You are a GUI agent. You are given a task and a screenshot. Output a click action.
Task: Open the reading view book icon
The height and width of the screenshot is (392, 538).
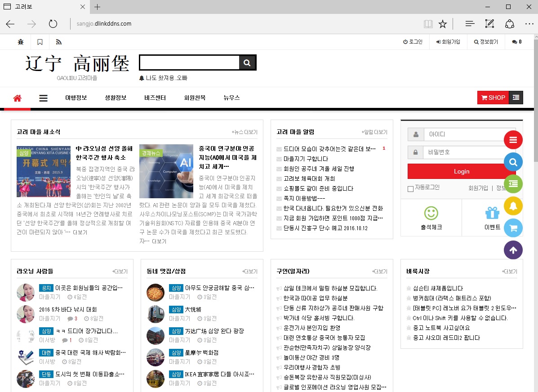point(428,24)
